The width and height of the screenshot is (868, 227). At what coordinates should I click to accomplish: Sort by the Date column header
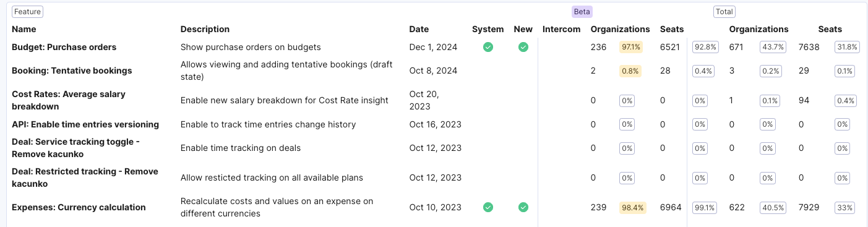[x=419, y=29]
